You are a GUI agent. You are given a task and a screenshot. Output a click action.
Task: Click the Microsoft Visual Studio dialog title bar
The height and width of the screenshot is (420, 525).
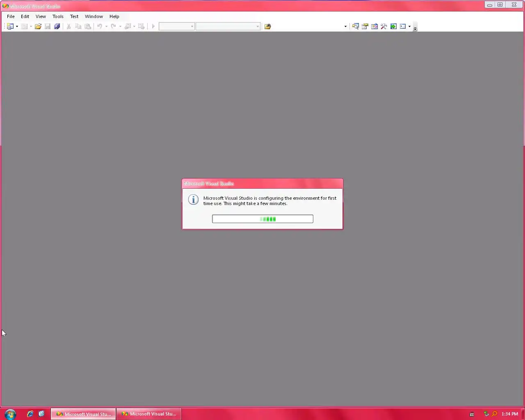pyautogui.click(x=262, y=183)
